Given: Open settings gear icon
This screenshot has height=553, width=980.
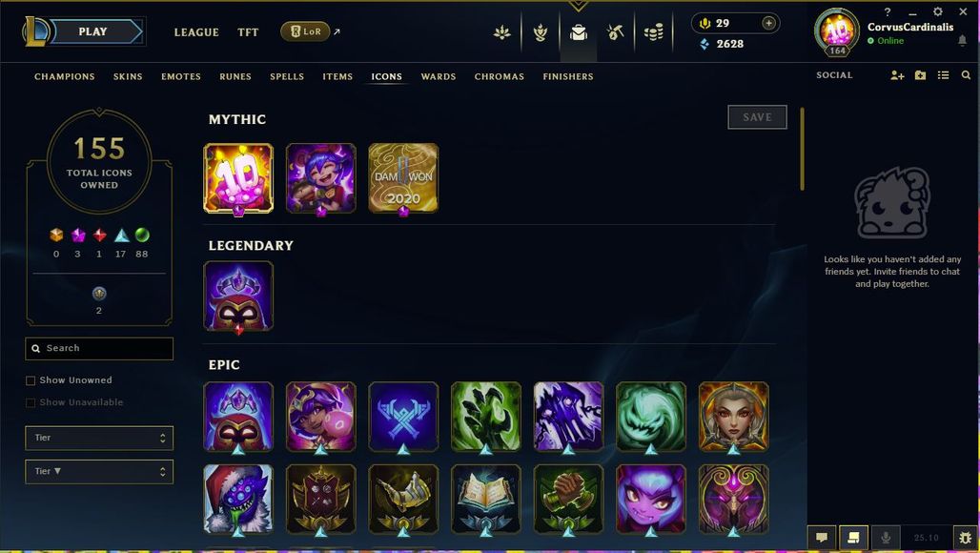Looking at the screenshot, I should point(937,11).
